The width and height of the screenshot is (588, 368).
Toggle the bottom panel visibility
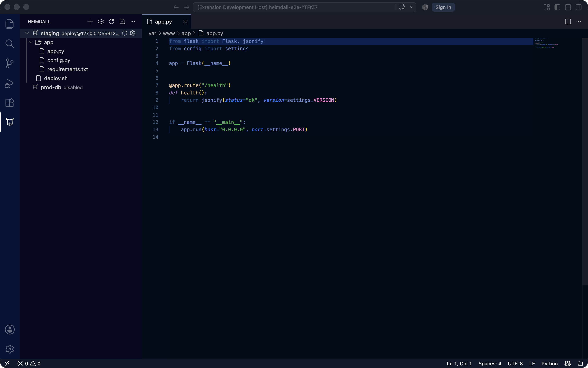click(568, 7)
